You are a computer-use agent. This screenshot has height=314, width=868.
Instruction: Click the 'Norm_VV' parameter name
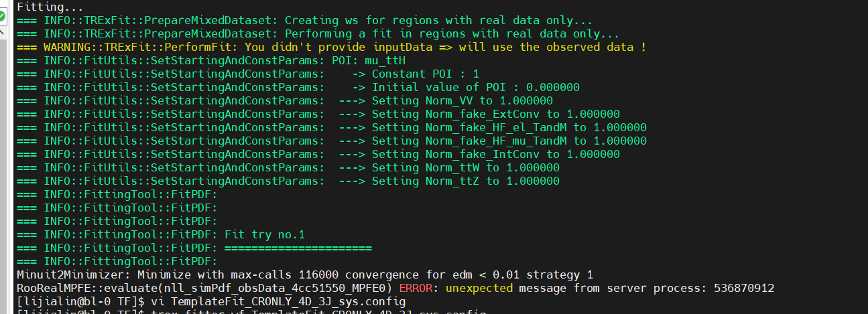pos(448,100)
